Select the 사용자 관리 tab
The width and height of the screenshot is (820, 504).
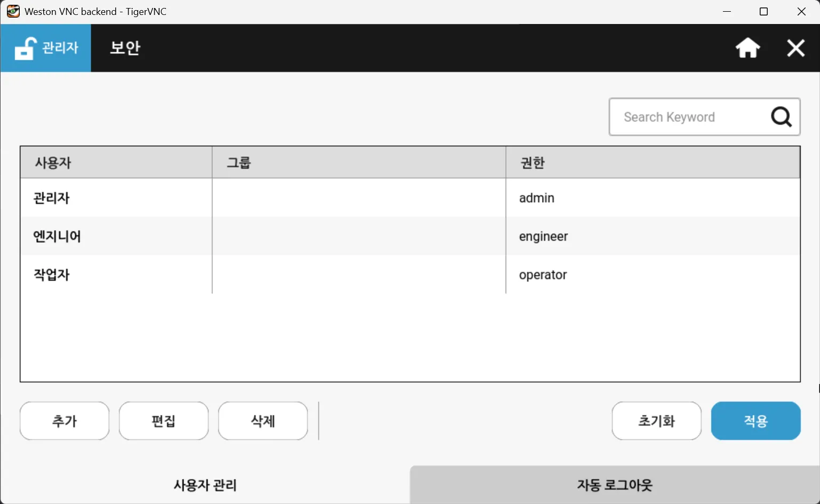[x=205, y=485]
